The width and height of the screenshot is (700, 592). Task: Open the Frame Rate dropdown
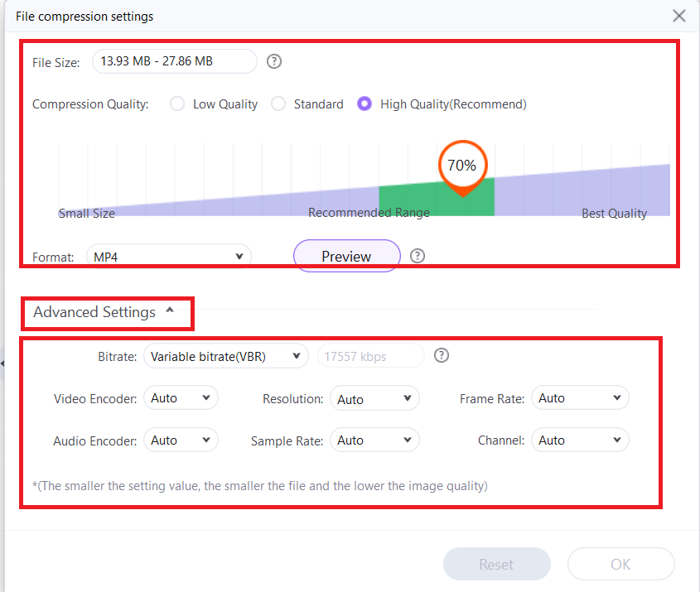(580, 397)
